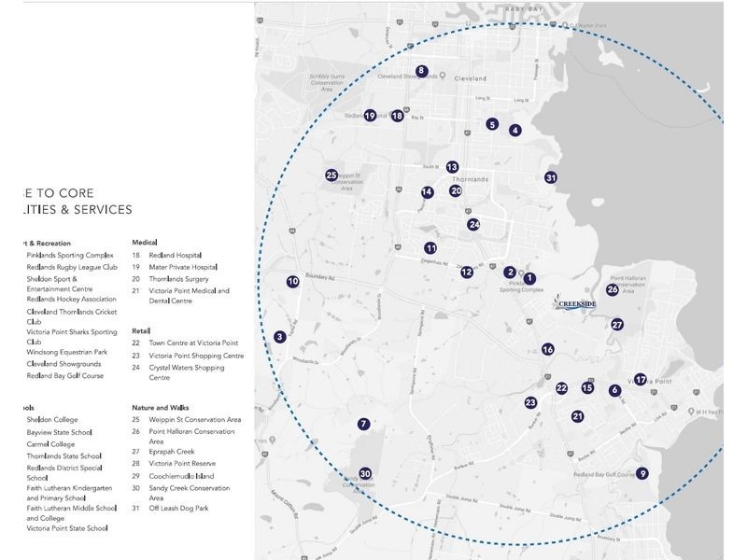Click map marker number 16
The image size is (747, 560).
click(548, 349)
